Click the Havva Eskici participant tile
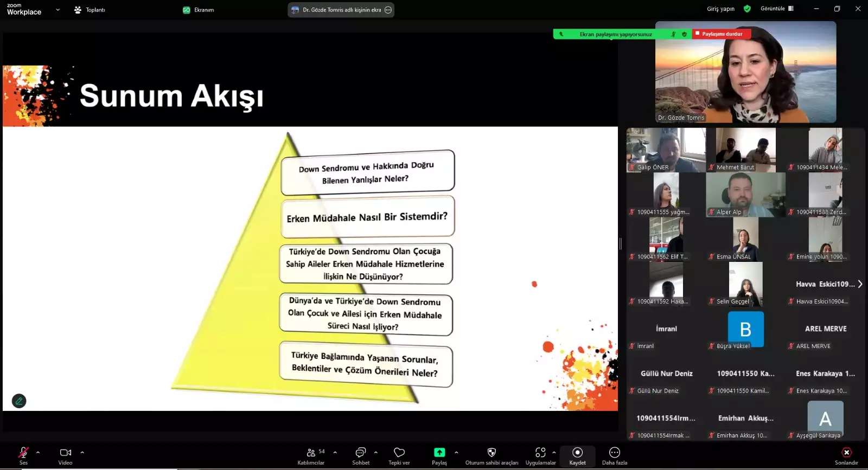The height and width of the screenshot is (470, 868). pos(825,284)
